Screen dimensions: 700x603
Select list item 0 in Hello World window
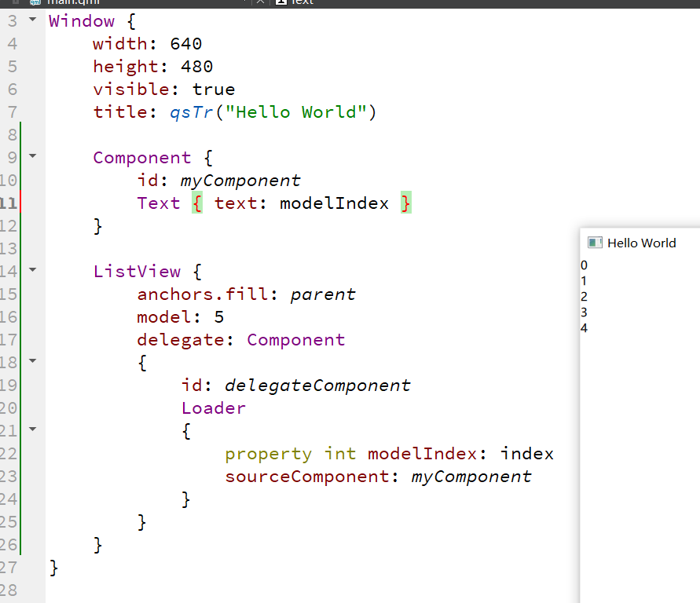click(584, 265)
